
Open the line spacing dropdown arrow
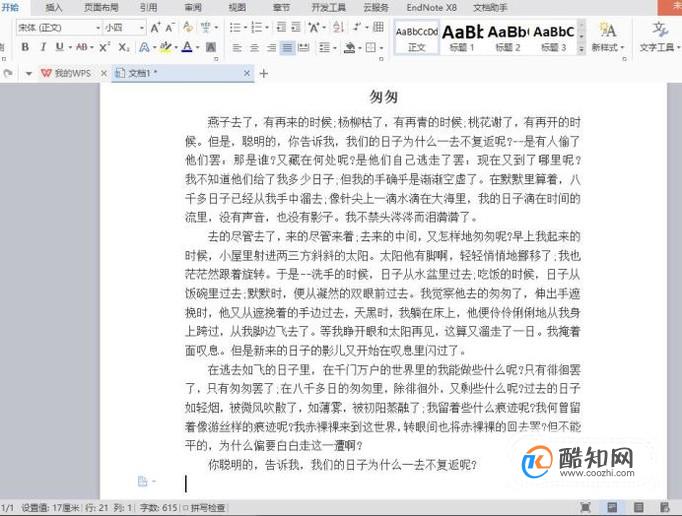click(334, 47)
